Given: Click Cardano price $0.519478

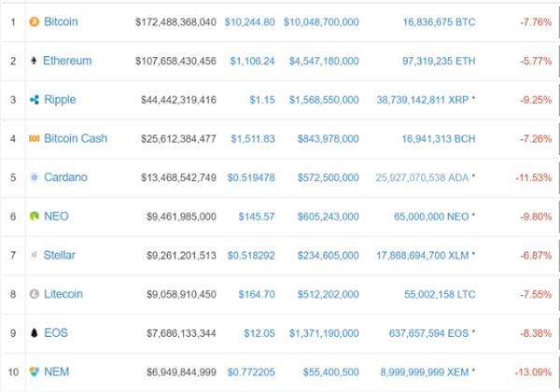Looking at the screenshot, I should click(247, 177).
